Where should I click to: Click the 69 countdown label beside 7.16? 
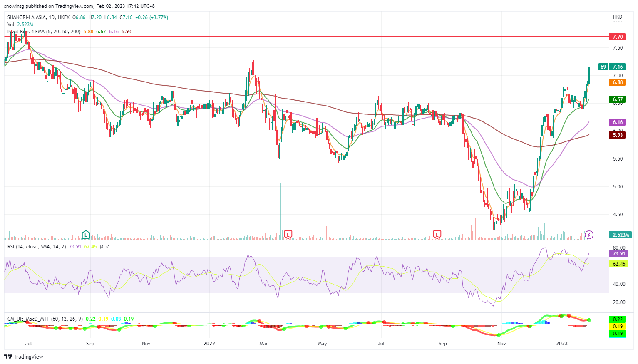point(603,67)
